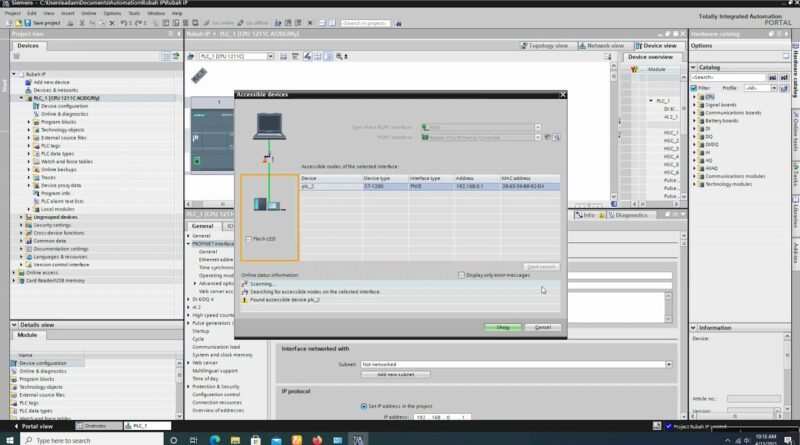Open File Explorer from the taskbar
Viewport: 800px width, 445px height.
pos(235,440)
